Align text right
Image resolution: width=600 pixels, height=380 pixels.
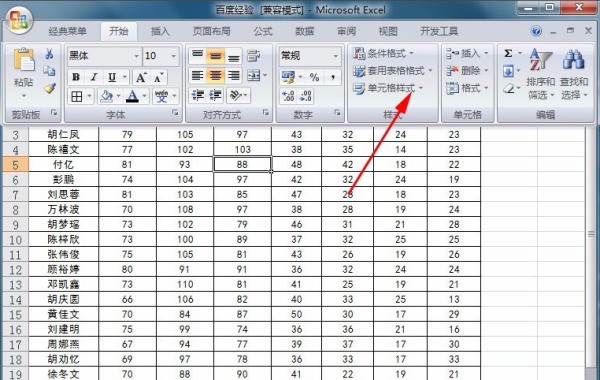233,75
